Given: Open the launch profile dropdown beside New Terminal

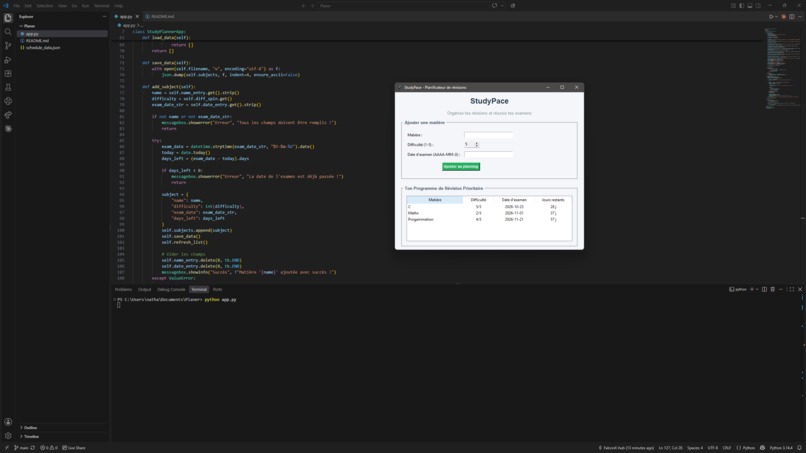Looking at the screenshot, I should pos(757,289).
